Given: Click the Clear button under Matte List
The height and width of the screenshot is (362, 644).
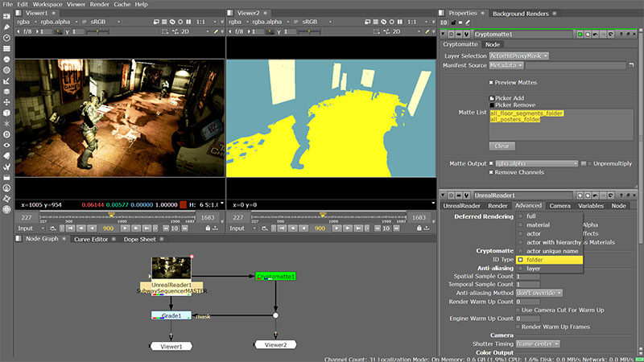Looking at the screenshot, I should coord(502,146).
